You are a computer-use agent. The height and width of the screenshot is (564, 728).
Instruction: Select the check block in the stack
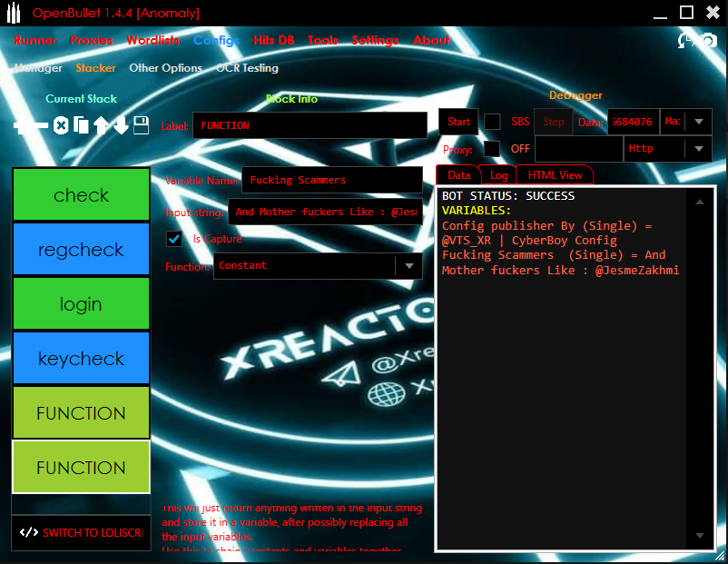pyautogui.click(x=82, y=194)
